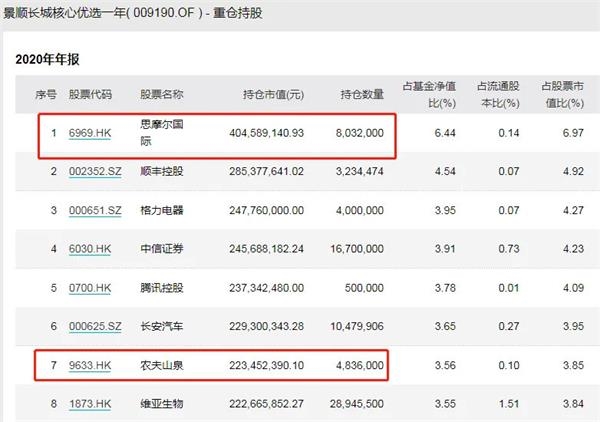This screenshot has height=422, width=600.
Task: Click float share ratio 1.51
Action: (x=509, y=404)
